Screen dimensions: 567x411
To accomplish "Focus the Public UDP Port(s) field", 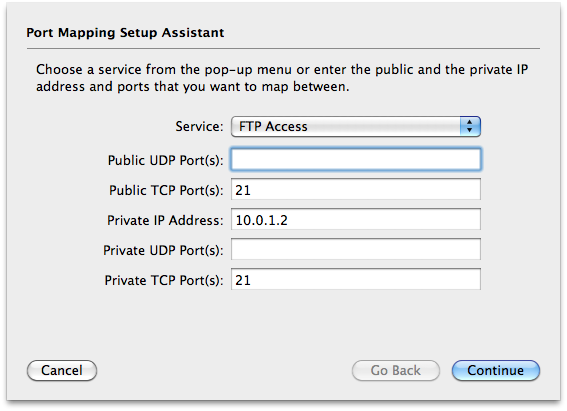I will point(356,159).
